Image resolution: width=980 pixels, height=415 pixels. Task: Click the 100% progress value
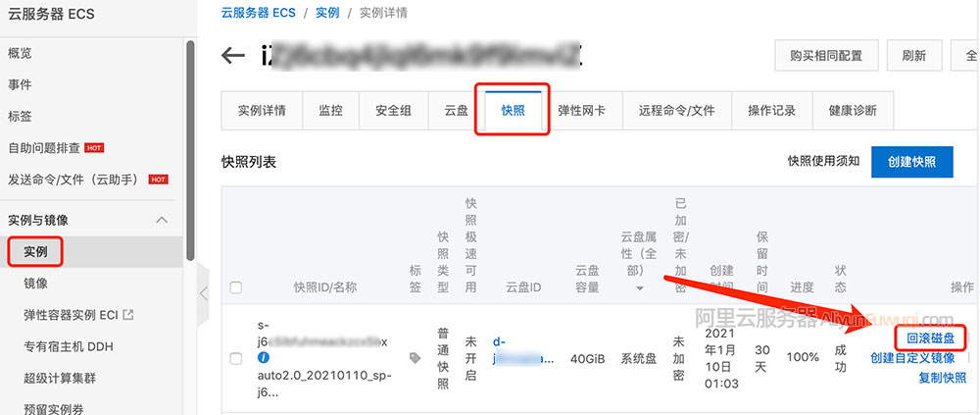(804, 357)
